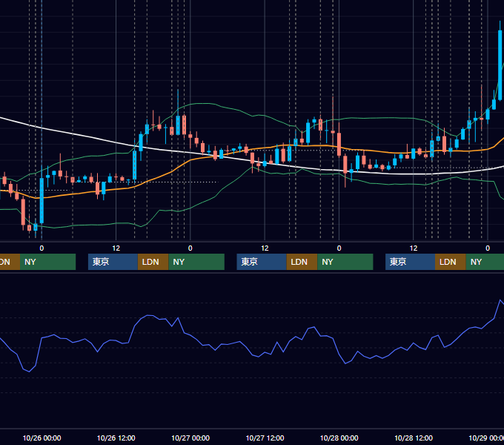504x445 pixels.
Task: Click the 10/28 00:00 date label
Action: tap(339, 438)
